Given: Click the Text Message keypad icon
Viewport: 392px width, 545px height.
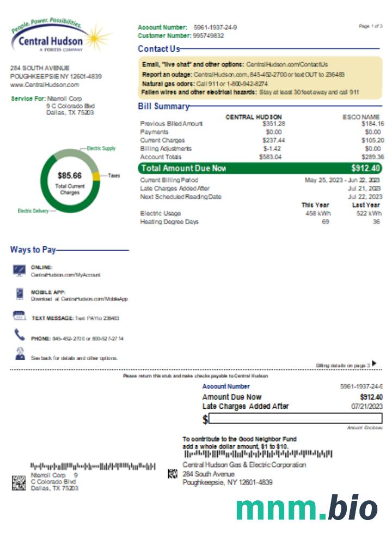Looking at the screenshot, I should [x=19, y=316].
